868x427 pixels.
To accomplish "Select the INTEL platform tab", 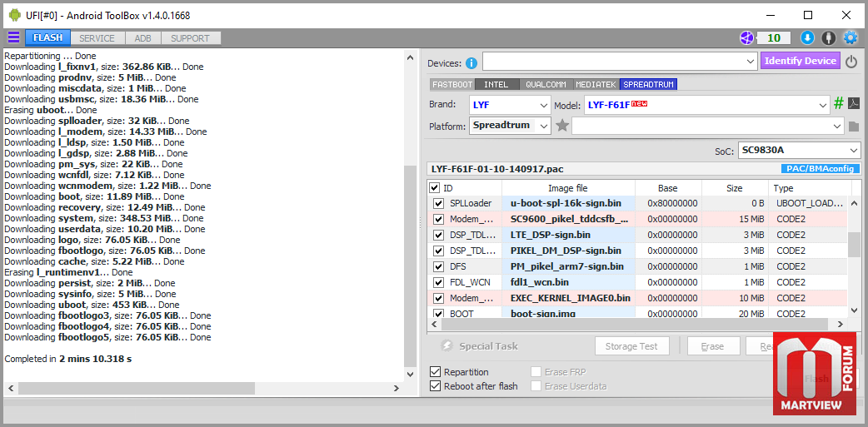I will 496,85.
